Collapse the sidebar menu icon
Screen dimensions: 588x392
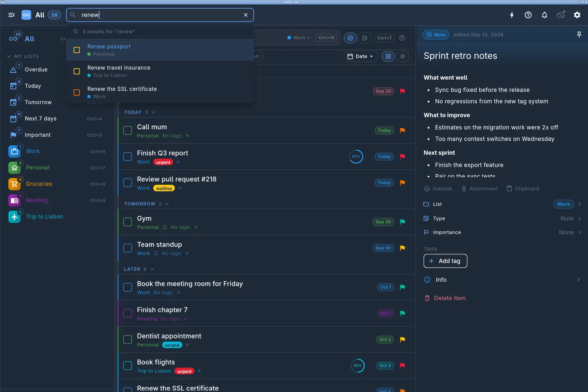(x=11, y=15)
